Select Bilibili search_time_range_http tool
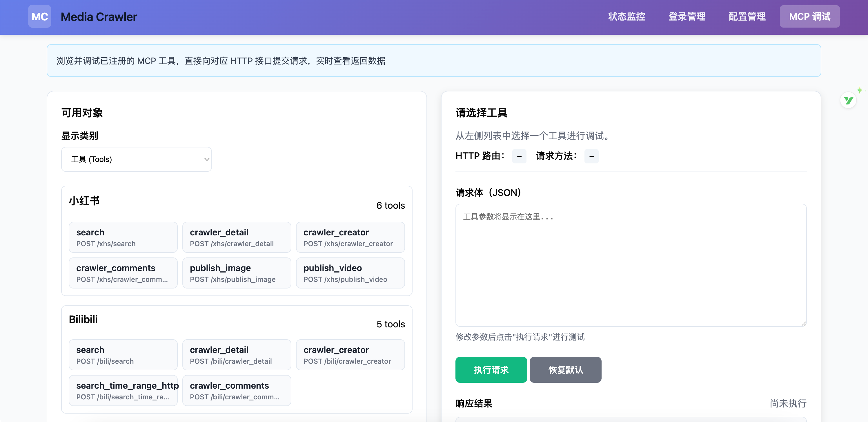The height and width of the screenshot is (422, 868). click(123, 390)
